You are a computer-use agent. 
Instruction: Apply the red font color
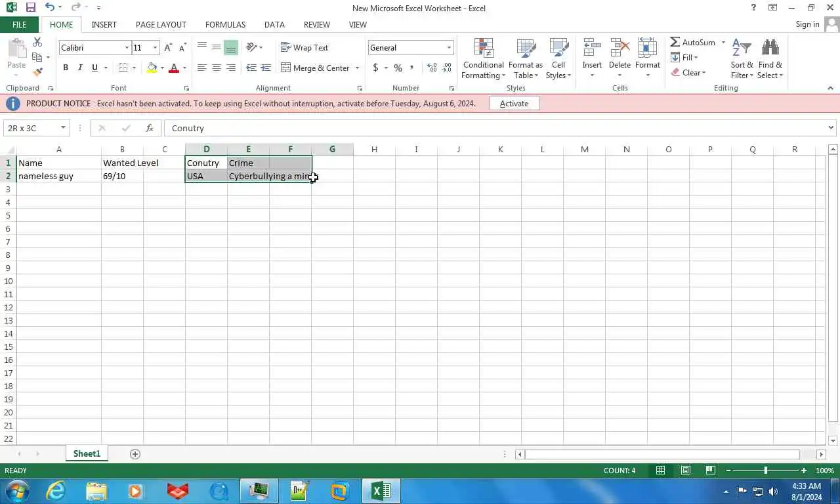click(x=174, y=68)
